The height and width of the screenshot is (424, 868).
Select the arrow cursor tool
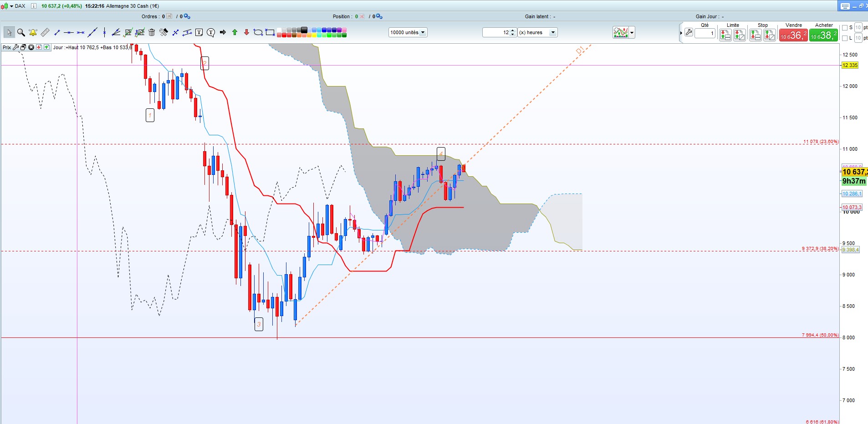[x=9, y=32]
